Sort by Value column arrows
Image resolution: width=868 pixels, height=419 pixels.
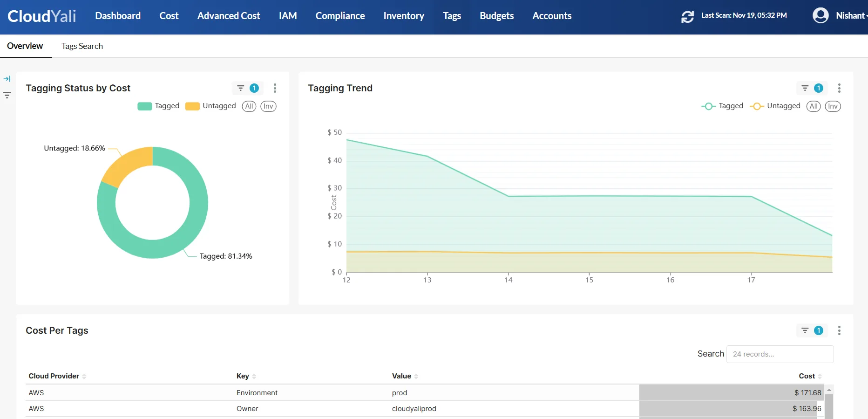tap(416, 377)
